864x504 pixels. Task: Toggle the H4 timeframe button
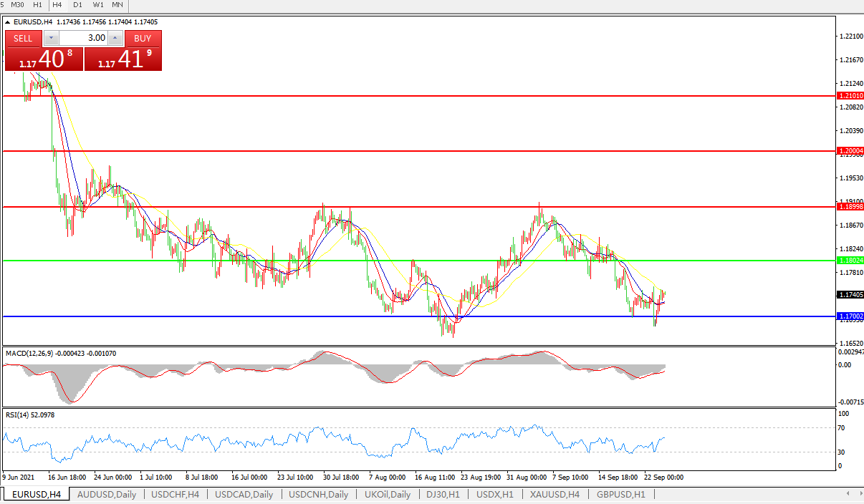click(x=57, y=4)
